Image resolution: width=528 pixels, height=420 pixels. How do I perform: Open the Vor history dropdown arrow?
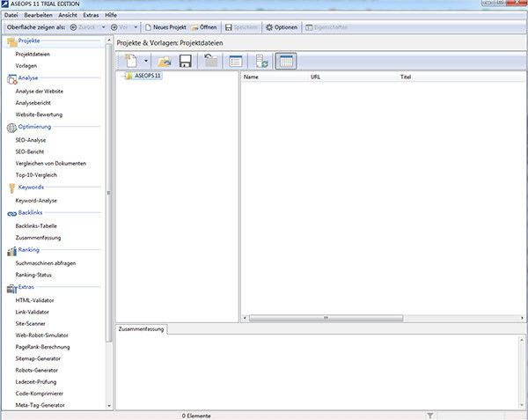(136, 27)
